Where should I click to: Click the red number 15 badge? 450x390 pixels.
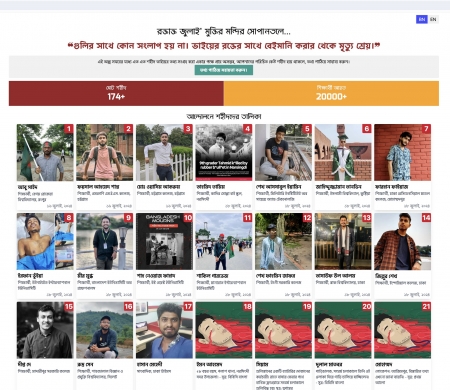tap(69, 306)
